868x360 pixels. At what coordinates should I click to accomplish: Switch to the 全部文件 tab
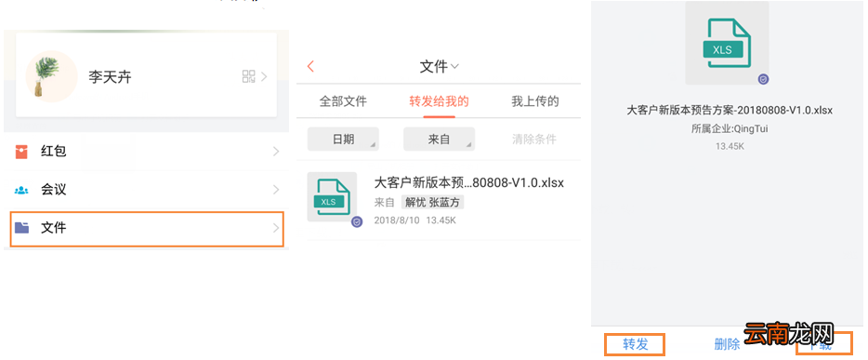[343, 101]
